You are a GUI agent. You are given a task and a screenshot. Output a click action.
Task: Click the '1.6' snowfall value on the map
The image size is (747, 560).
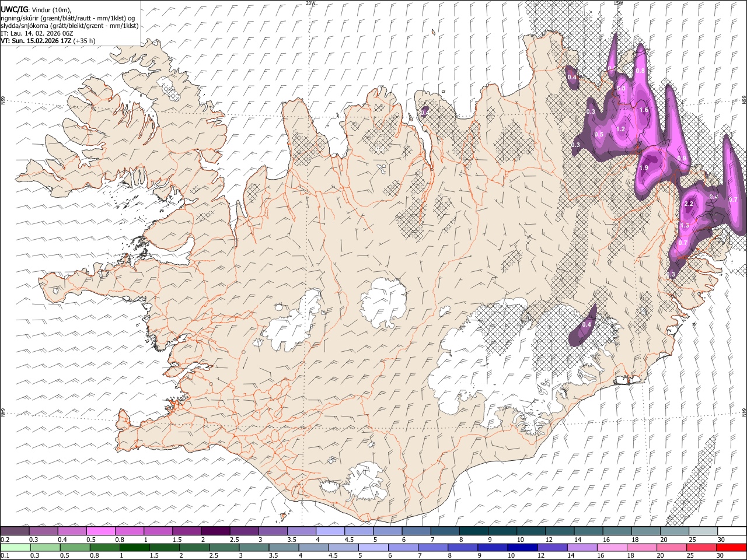(x=644, y=110)
